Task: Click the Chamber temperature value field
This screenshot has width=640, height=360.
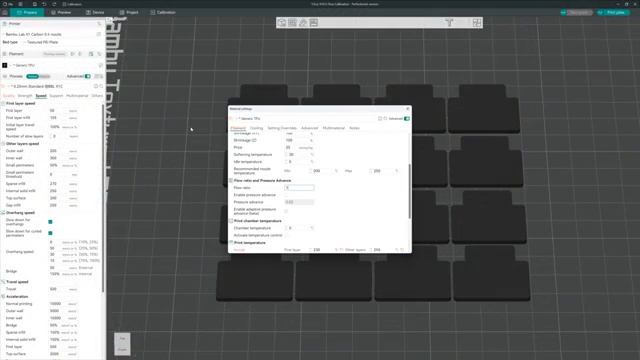Action: [x=299, y=228]
